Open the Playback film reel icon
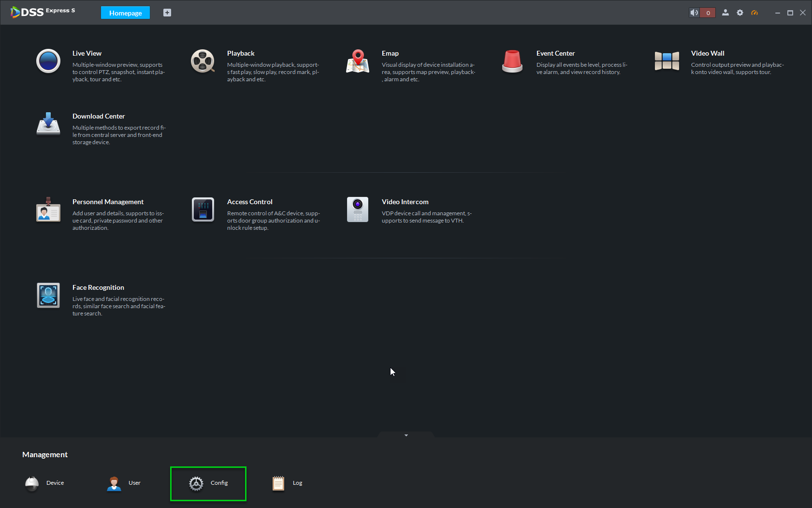The width and height of the screenshot is (812, 508). pyautogui.click(x=203, y=61)
